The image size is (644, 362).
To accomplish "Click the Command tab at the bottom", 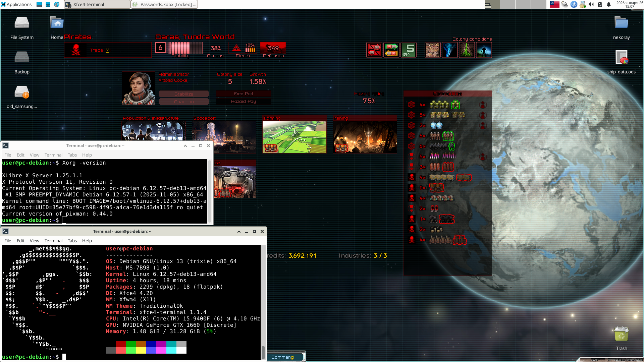I will pos(283,357).
